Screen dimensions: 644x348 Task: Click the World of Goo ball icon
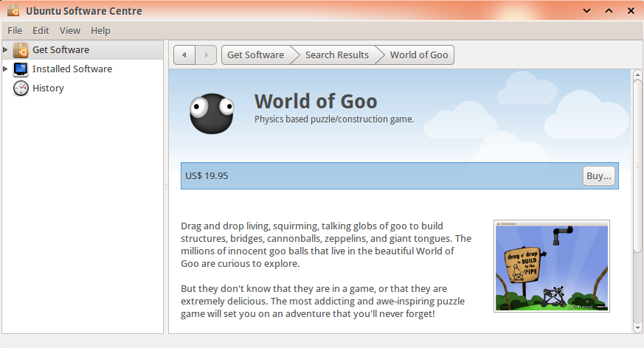212,114
